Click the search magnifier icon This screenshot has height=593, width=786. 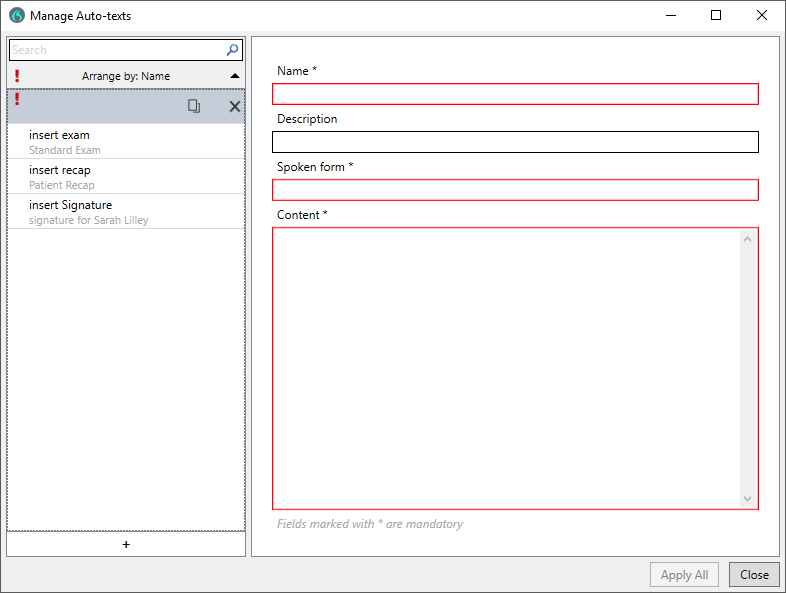pos(232,50)
